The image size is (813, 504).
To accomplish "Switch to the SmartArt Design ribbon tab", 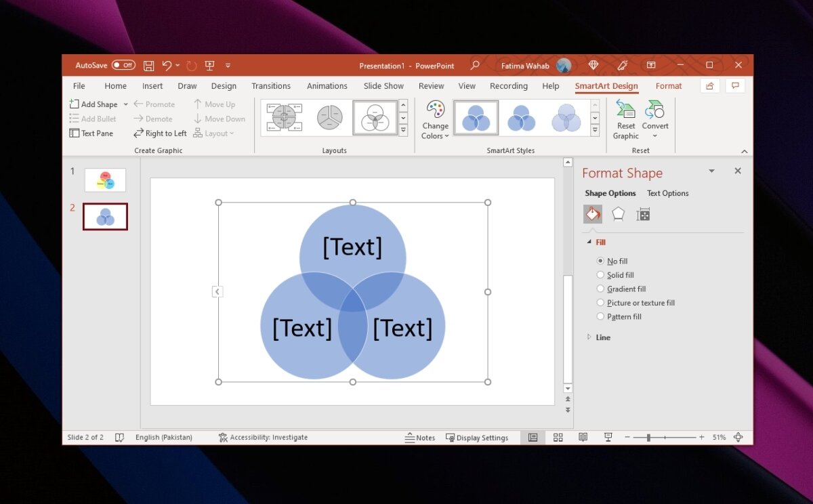I will [x=606, y=86].
